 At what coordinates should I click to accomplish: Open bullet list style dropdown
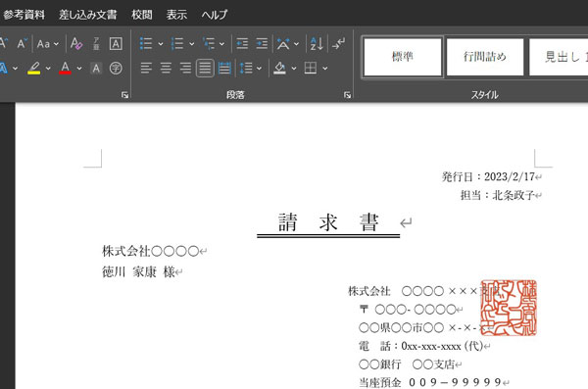tap(161, 44)
